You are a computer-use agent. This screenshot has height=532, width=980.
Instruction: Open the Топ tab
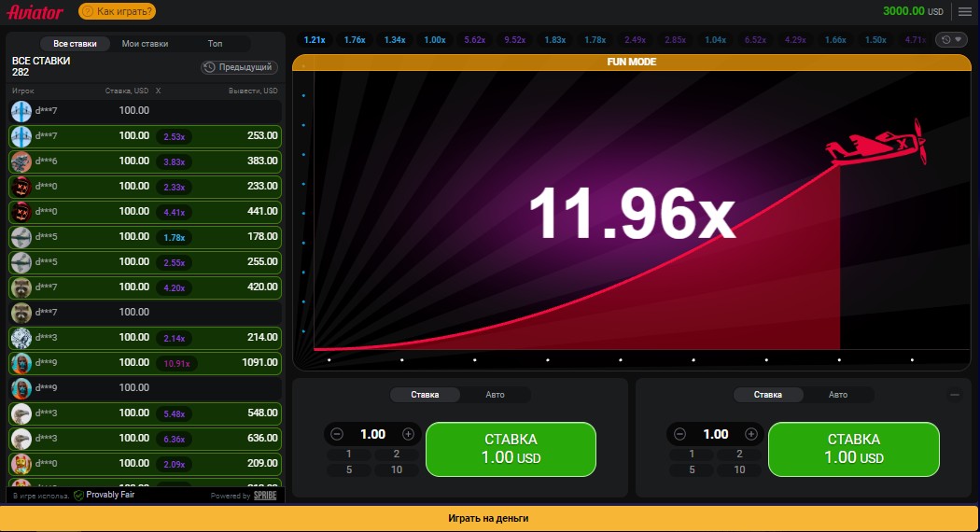(x=215, y=44)
